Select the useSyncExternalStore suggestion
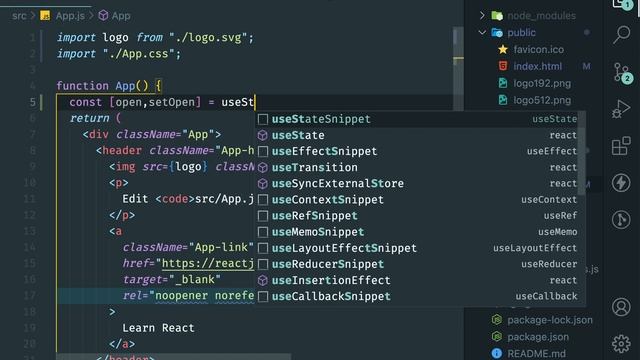Viewport: 640px width, 360px height. point(417,184)
